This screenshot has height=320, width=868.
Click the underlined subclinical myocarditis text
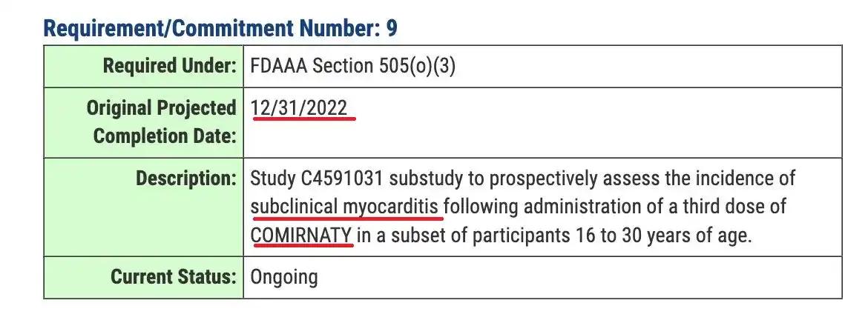pos(346,207)
